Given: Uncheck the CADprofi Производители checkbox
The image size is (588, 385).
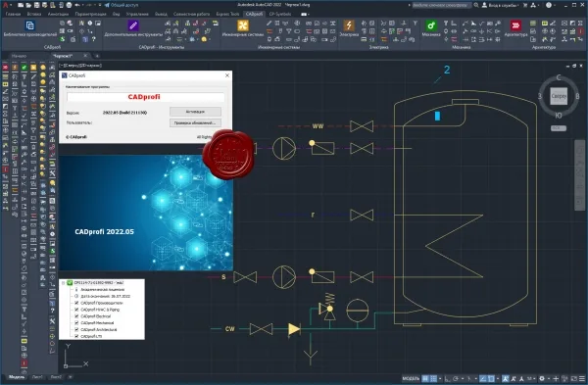Looking at the screenshot, I should click(76, 303).
